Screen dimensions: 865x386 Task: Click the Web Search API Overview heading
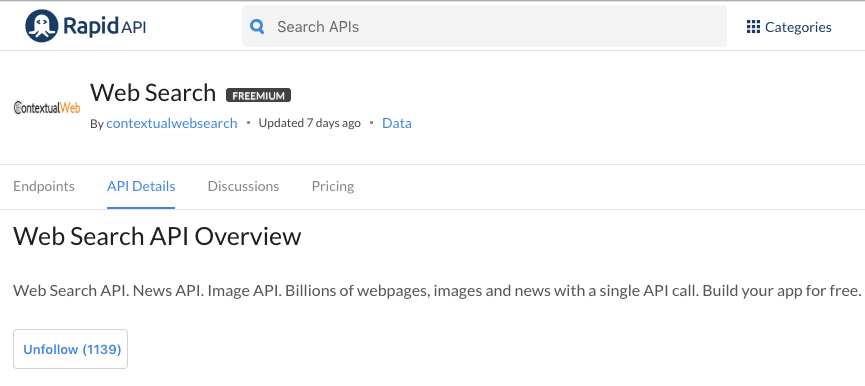point(157,236)
